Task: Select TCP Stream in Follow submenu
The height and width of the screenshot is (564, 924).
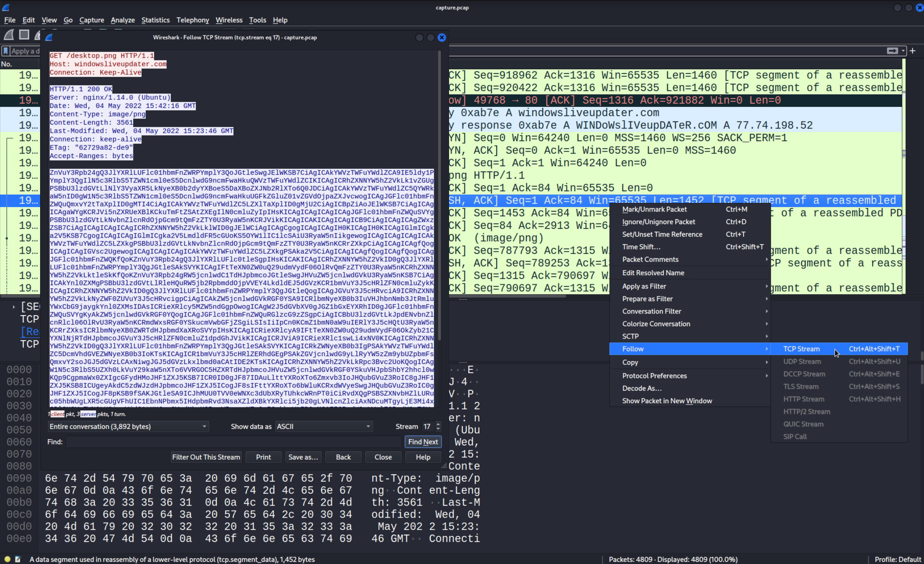Action: click(839, 349)
